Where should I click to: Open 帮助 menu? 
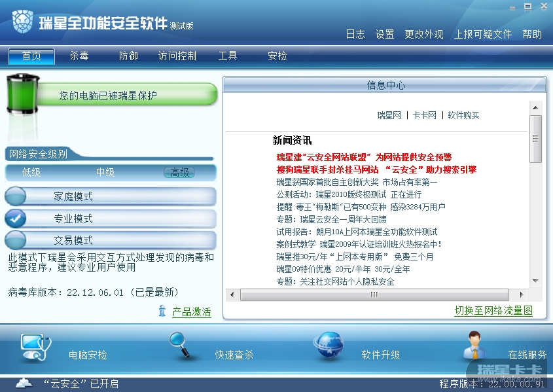point(532,34)
